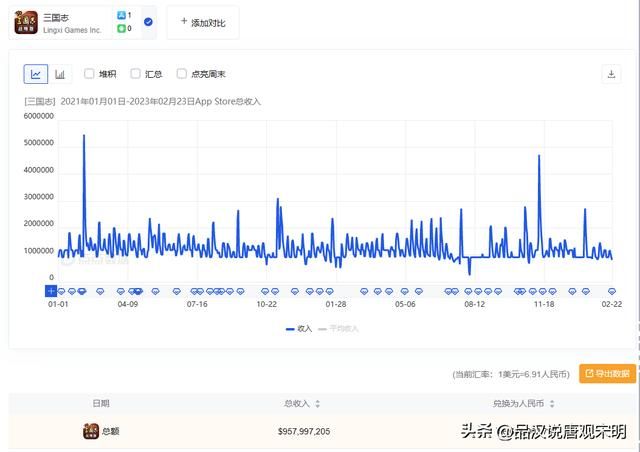Switch to bar chart view

click(x=60, y=74)
